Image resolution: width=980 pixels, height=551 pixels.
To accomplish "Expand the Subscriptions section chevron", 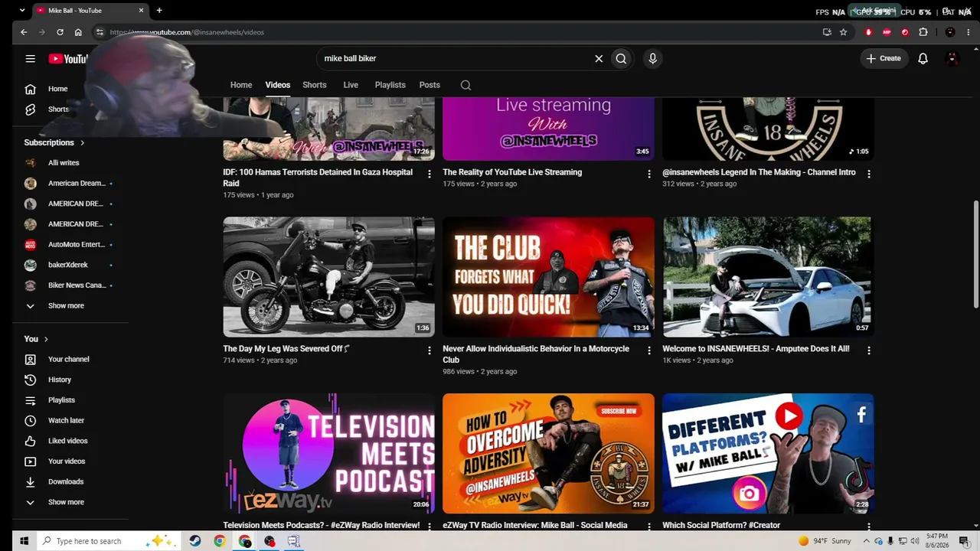I will (82, 142).
